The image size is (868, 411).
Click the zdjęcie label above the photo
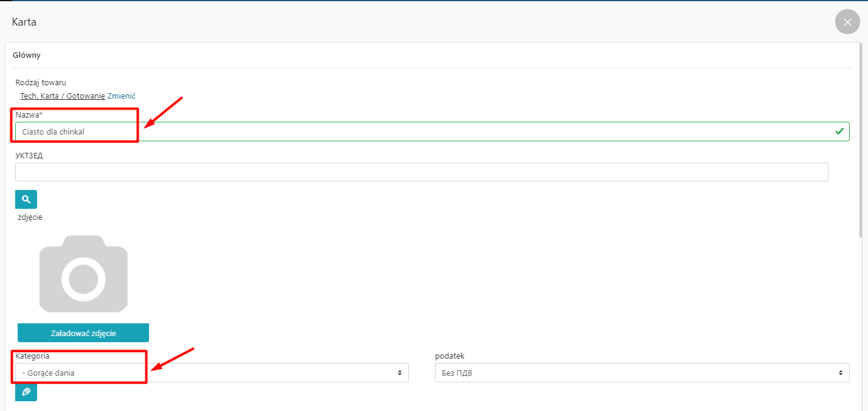click(30, 217)
